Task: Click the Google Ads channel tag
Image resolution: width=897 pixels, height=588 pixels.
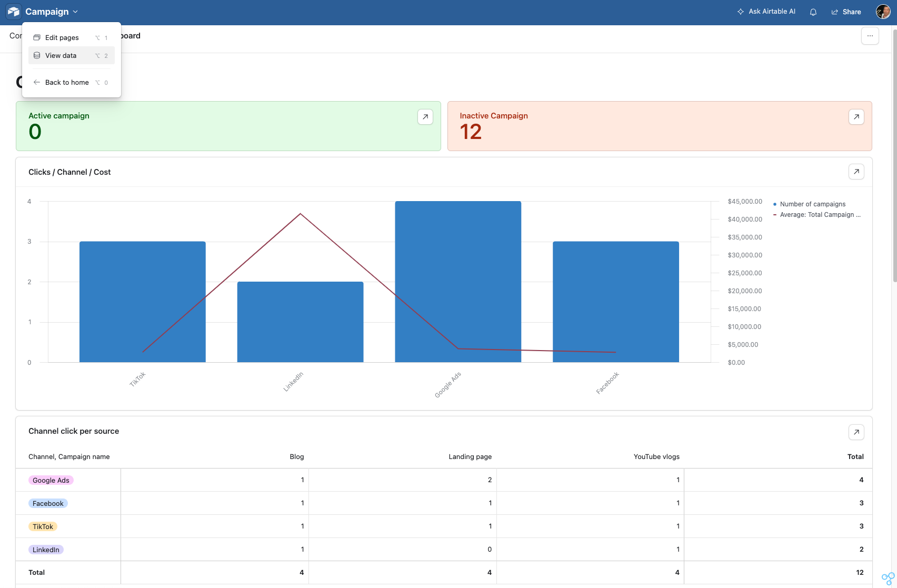Action: pyautogui.click(x=51, y=481)
